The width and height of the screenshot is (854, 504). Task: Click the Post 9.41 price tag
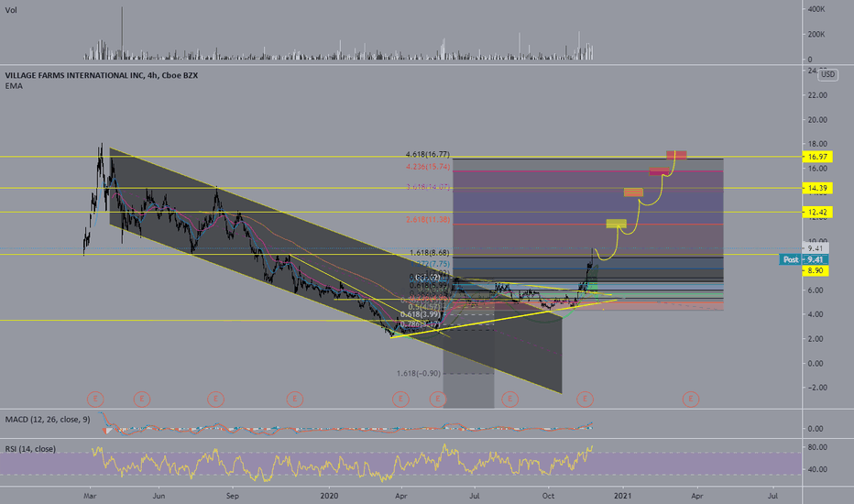click(x=804, y=259)
